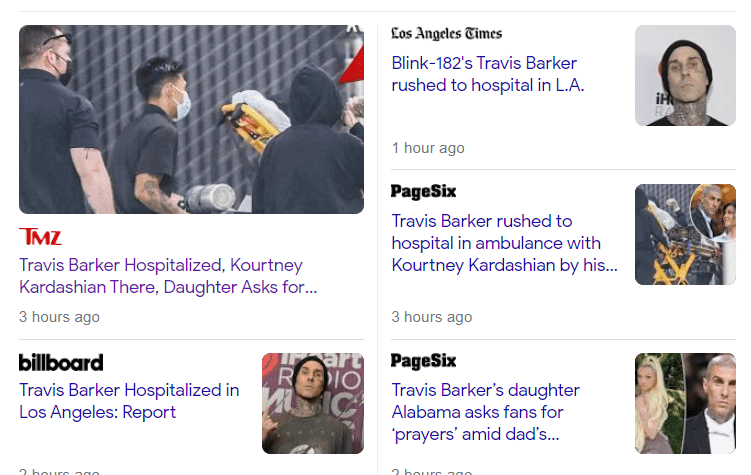This screenshot has height=475, width=751.
Task: Click the cut-off timestamp below the Billboard headline
Action: click(x=59, y=471)
